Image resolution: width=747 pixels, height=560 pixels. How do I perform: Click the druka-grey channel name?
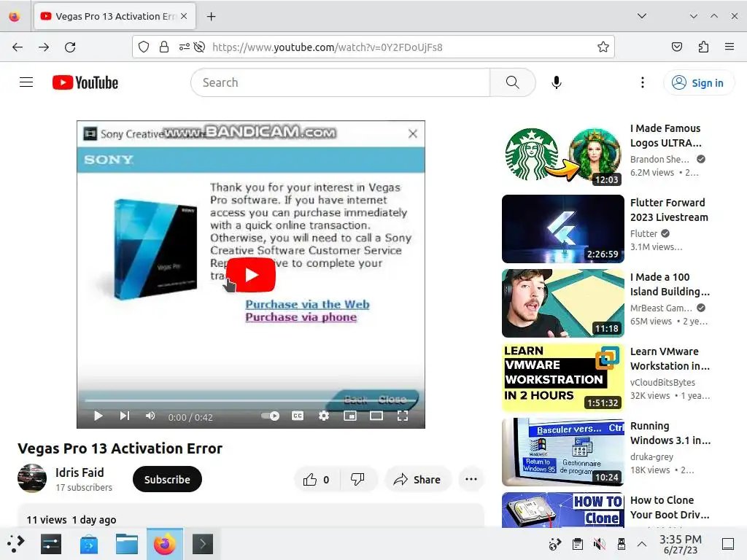(x=651, y=456)
